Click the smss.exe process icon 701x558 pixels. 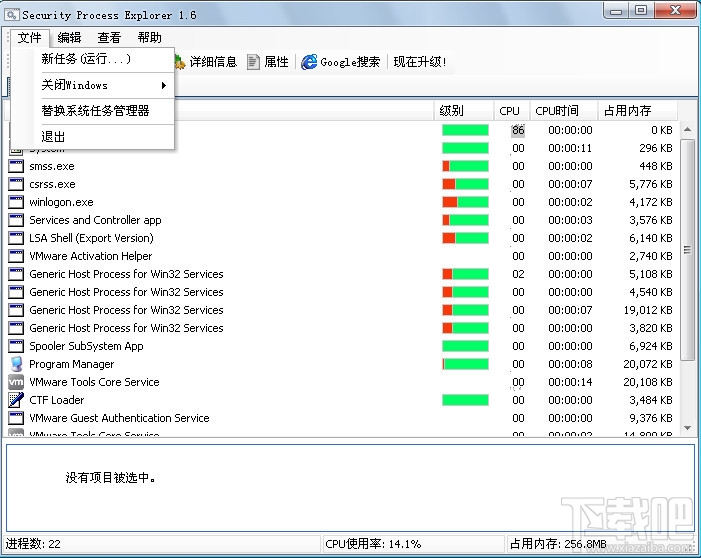point(16,166)
